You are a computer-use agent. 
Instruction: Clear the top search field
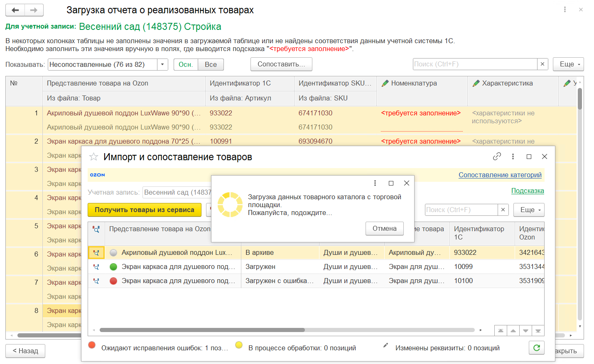pos(542,64)
